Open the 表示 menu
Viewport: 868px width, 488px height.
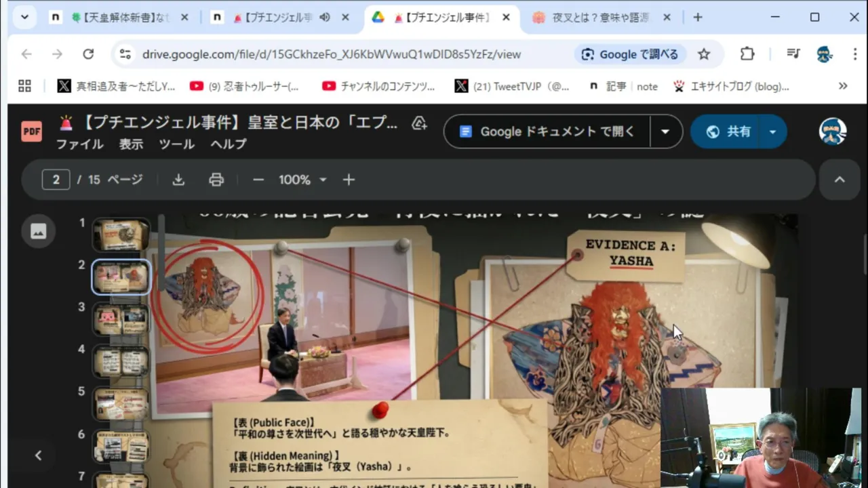(x=131, y=144)
